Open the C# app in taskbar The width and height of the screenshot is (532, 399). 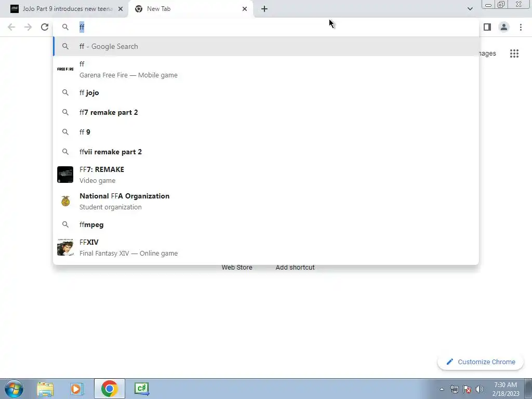tap(141, 389)
